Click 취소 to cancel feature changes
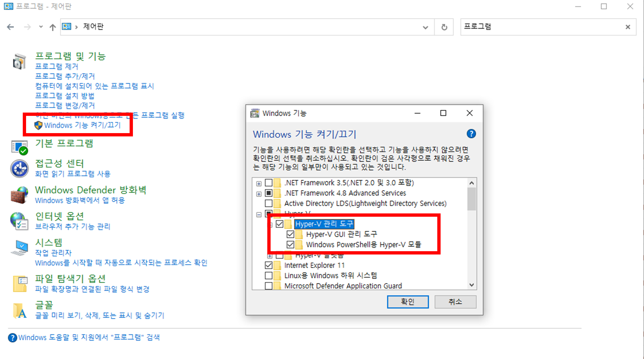 [455, 301]
